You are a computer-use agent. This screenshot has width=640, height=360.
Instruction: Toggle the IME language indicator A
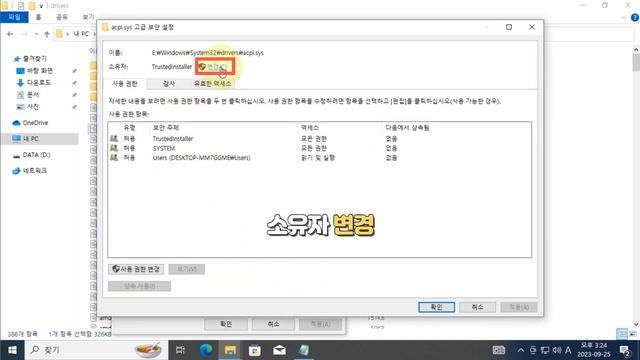coord(568,350)
